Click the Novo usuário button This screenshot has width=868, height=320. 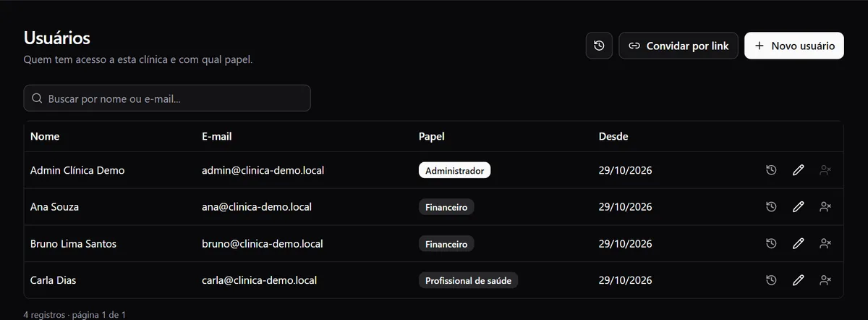[x=794, y=46]
